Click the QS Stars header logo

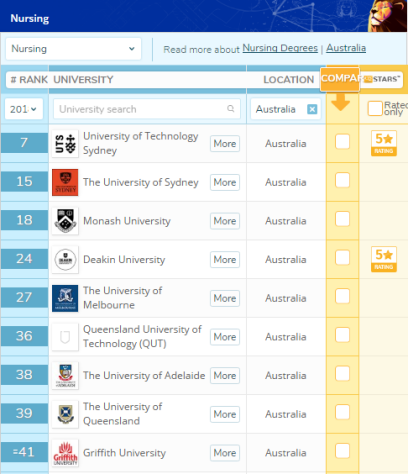[382, 79]
